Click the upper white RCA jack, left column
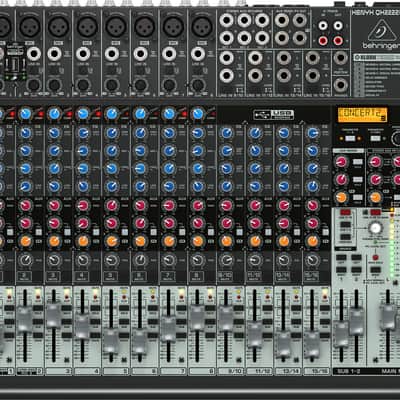400x400 pixels. 323,26
